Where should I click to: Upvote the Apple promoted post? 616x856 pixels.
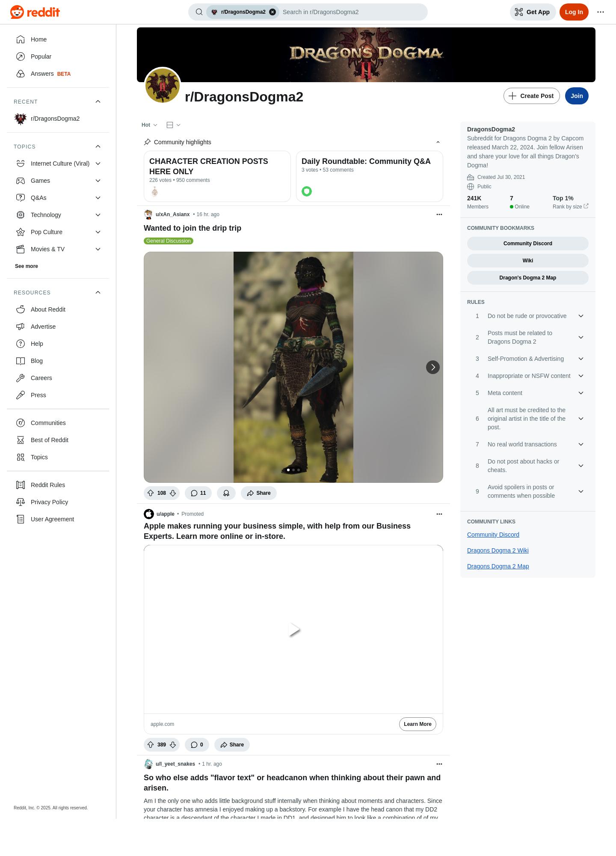pyautogui.click(x=151, y=745)
